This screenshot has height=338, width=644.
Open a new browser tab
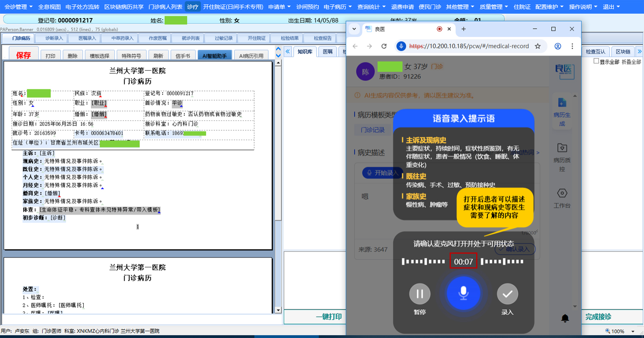coord(464,29)
